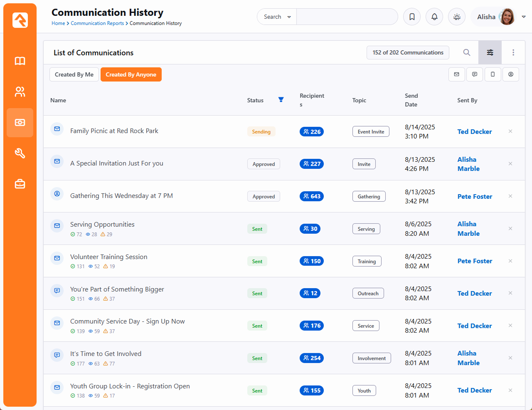
Task: Open the filter settings sliders icon
Action: [x=490, y=52]
